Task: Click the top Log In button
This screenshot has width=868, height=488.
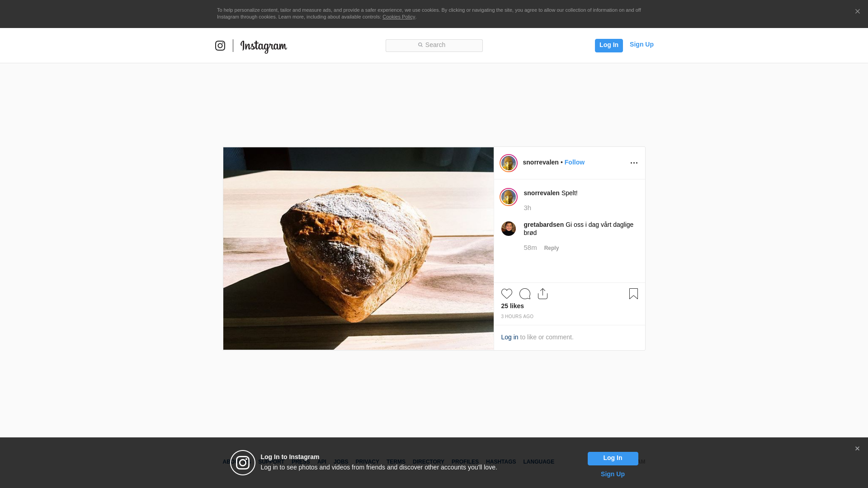Action: coord(609,45)
